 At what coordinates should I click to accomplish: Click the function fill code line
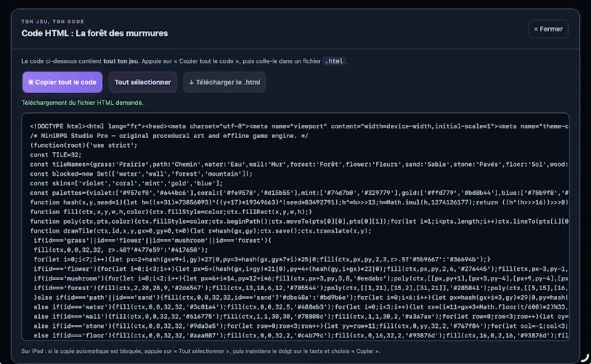pyautogui.click(x=171, y=212)
